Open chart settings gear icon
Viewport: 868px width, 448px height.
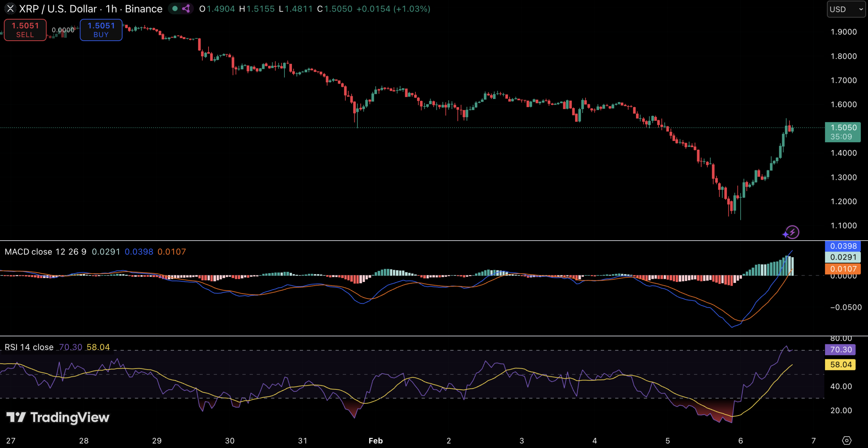(847, 440)
